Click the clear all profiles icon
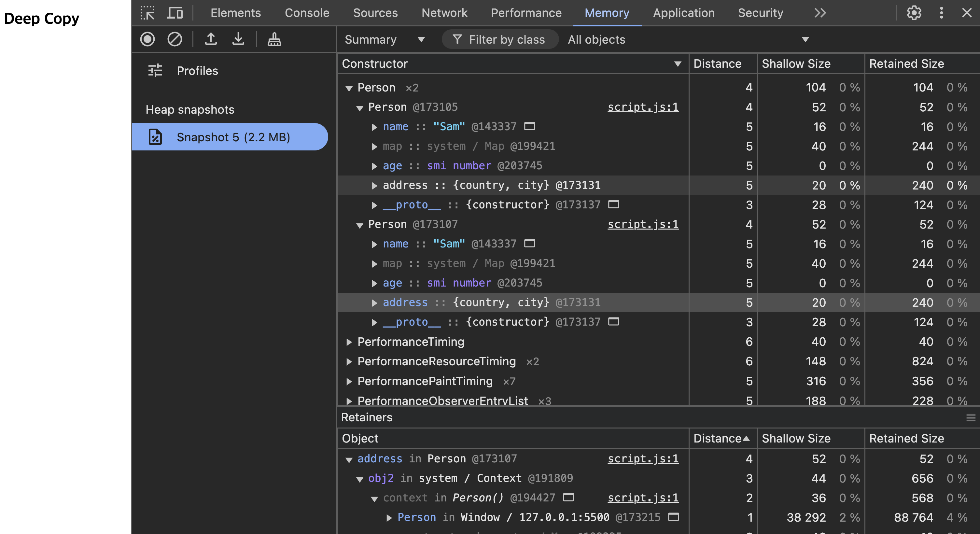This screenshot has width=980, height=534. (175, 39)
